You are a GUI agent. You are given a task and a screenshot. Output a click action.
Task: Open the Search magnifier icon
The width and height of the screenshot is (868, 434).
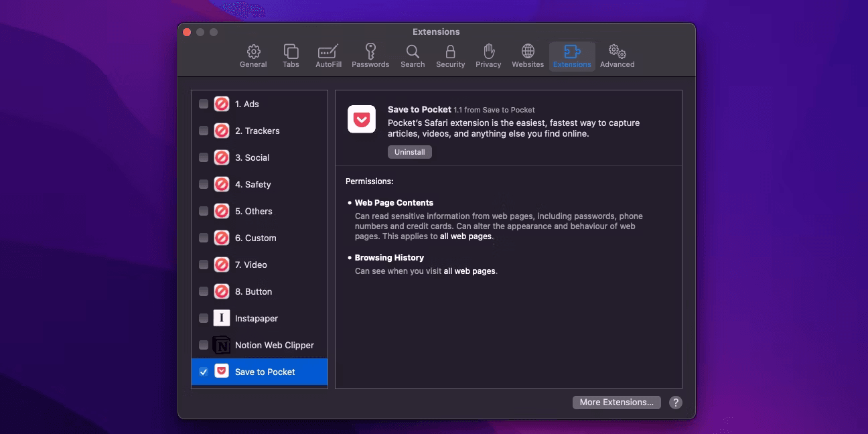click(413, 52)
